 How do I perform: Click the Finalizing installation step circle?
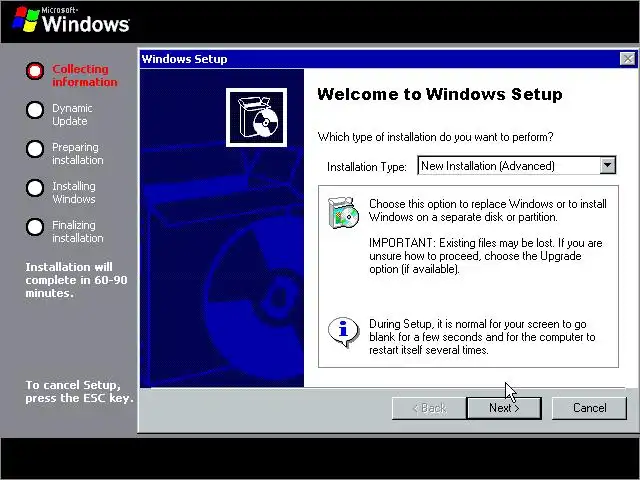point(35,227)
